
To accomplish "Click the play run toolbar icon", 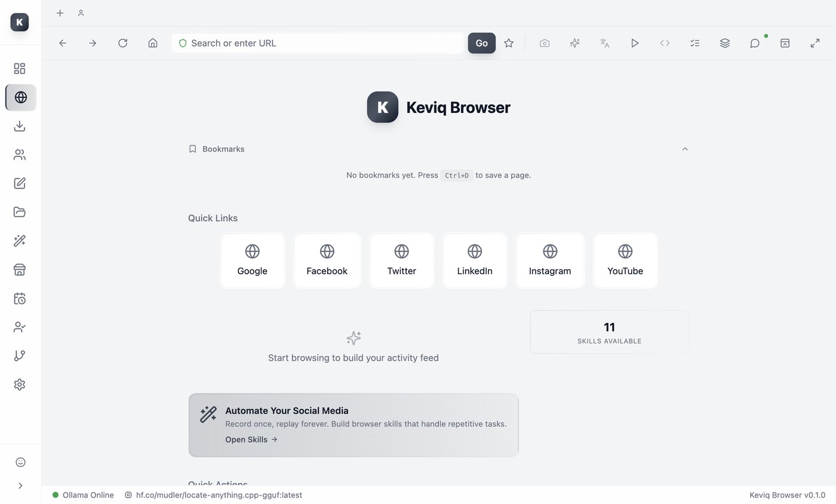I will [635, 43].
